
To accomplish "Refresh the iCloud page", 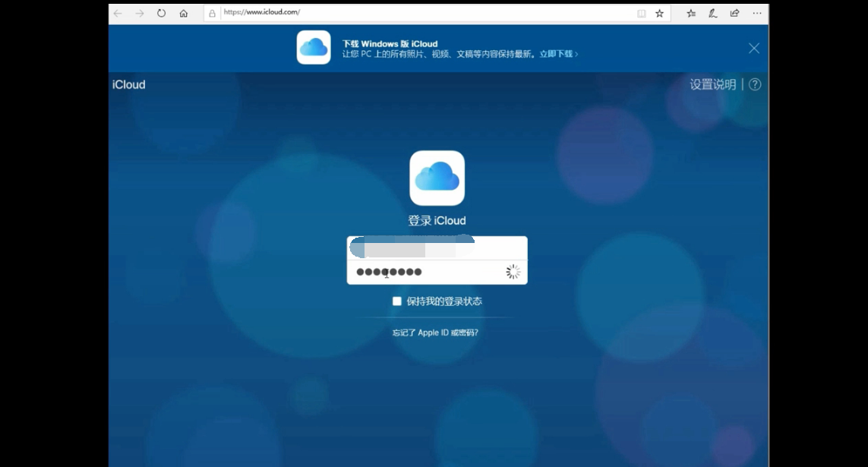I will [x=161, y=13].
